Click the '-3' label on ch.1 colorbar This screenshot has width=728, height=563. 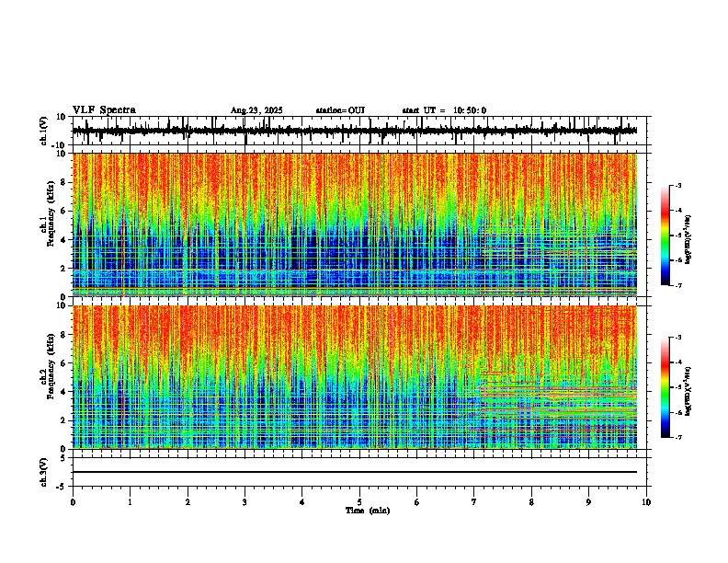(677, 185)
